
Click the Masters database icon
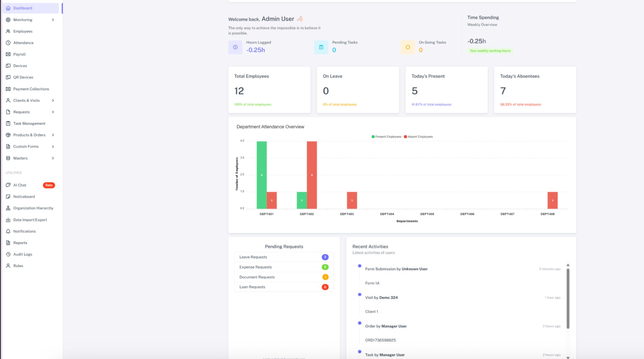pos(8,158)
